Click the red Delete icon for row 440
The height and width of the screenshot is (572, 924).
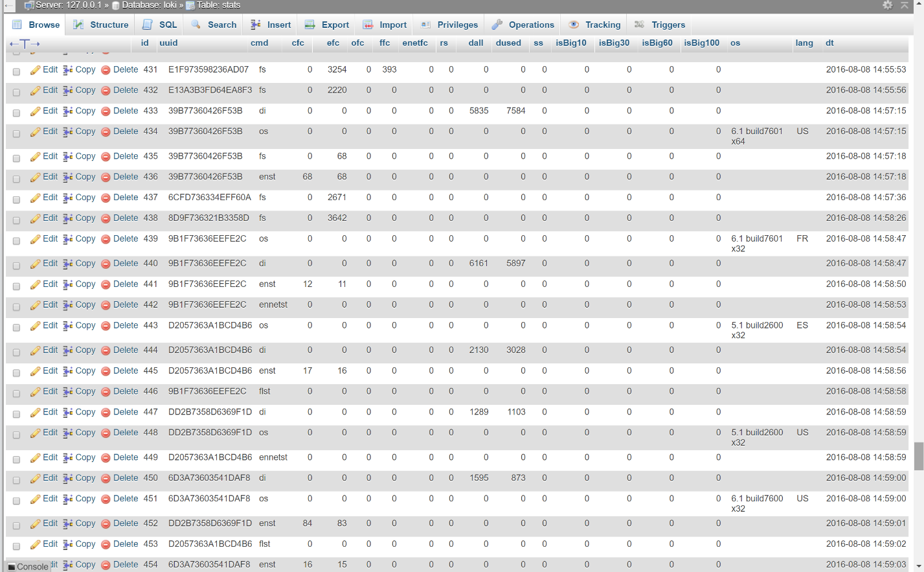tap(106, 264)
